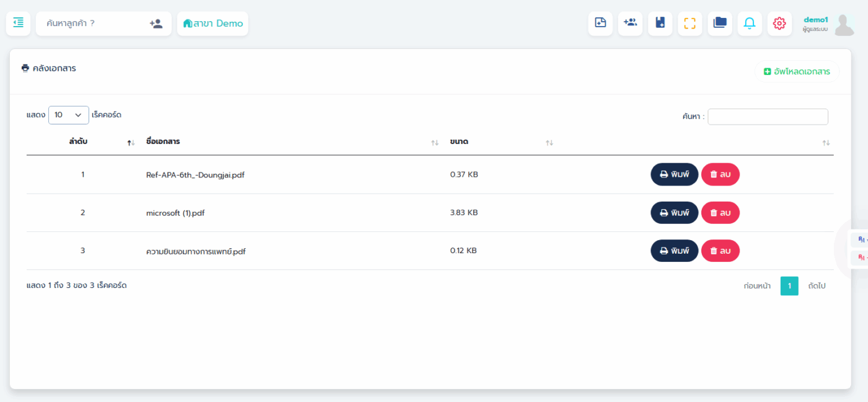868x402 pixels.
Task: Click file name microsoft (1).pdf
Action: click(175, 213)
